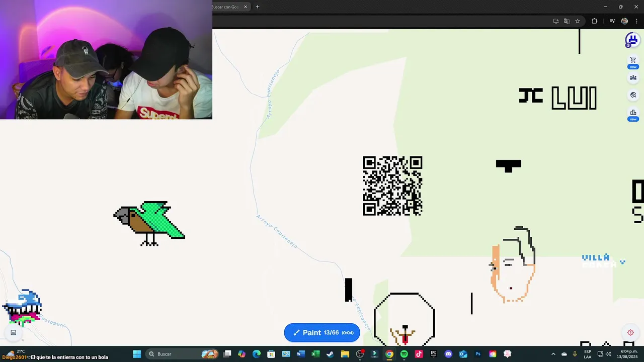644x362 pixels.
Task: Click the microphone tray icon
Action: (575, 354)
